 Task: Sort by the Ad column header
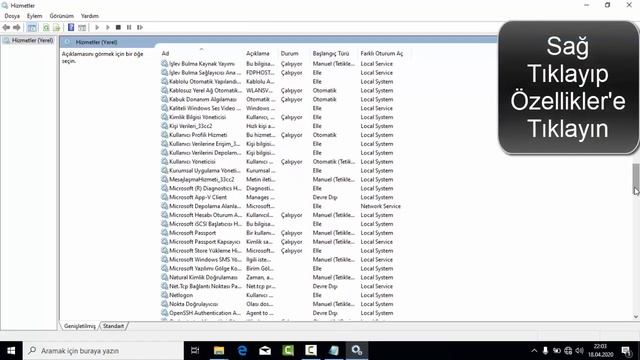[x=165, y=53]
